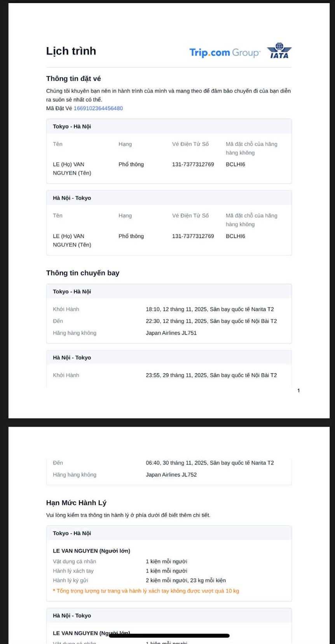Tap the black home indicator bar
Screen dimensions: 335x644
(x=169, y=635)
